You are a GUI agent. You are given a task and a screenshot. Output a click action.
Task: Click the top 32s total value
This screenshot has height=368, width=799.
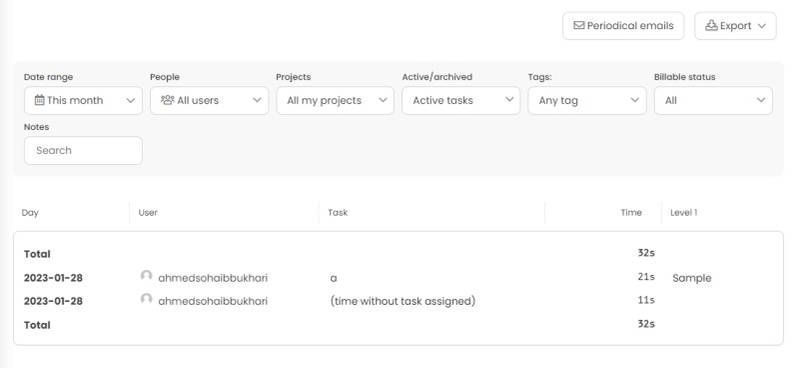coord(646,253)
